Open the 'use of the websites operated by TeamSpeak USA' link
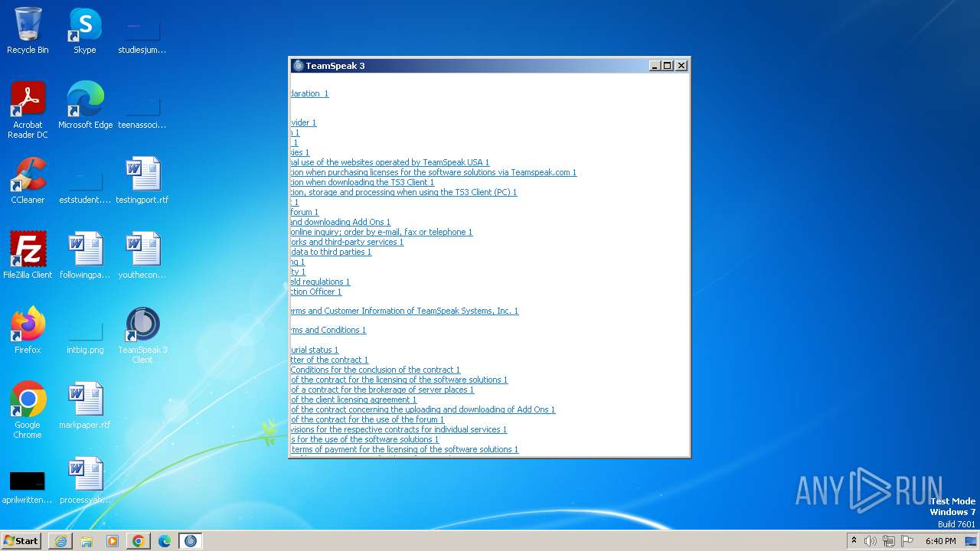980x551 pixels. pyautogui.click(x=390, y=162)
